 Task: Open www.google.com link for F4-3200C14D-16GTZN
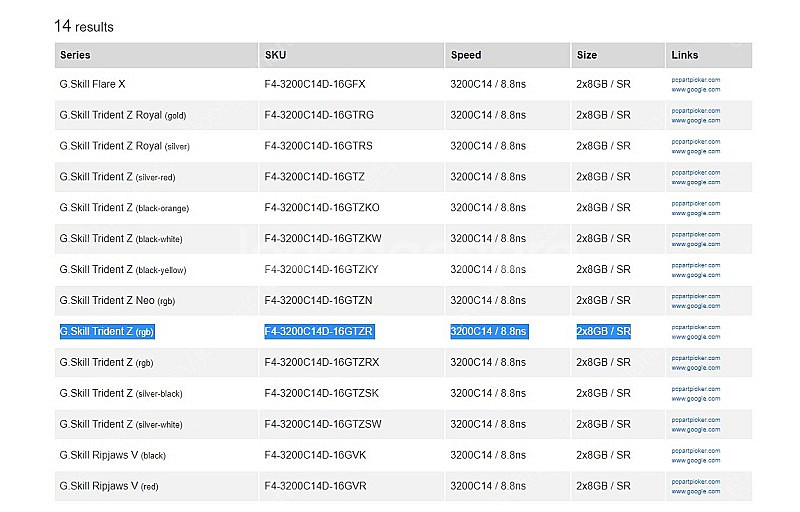pos(695,306)
